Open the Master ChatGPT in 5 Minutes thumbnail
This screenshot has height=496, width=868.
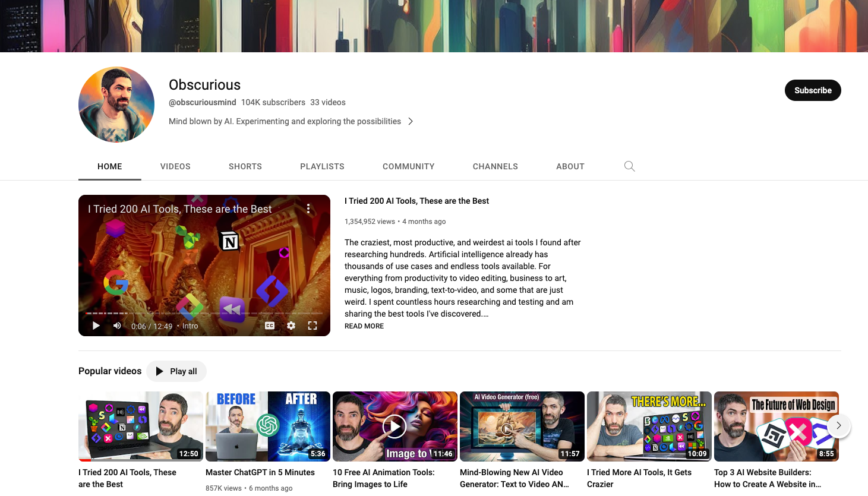(267, 425)
